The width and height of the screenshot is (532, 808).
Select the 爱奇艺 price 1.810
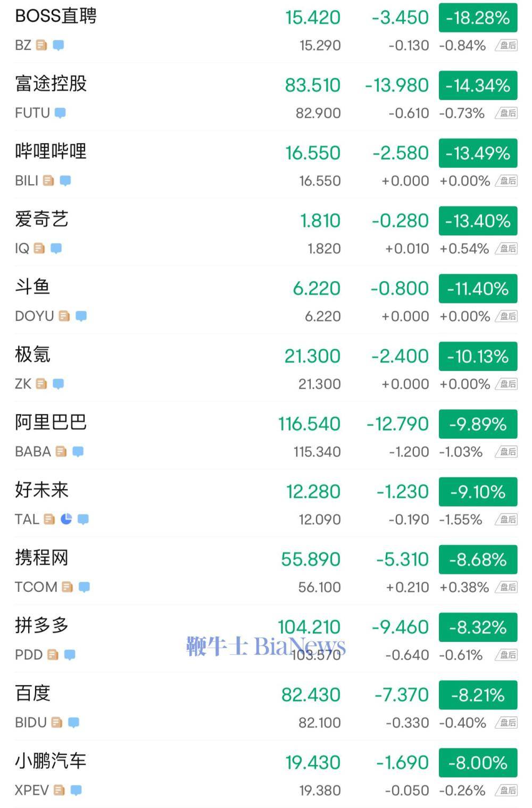320,220
